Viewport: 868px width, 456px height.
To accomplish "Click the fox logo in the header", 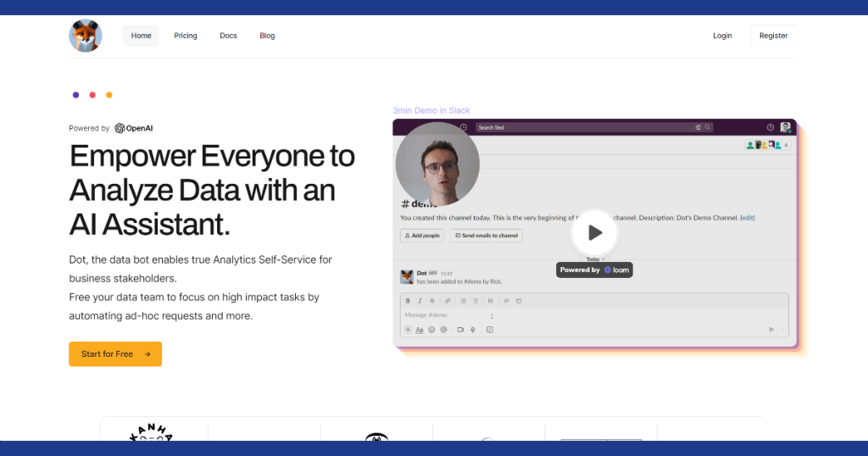I will click(x=86, y=36).
